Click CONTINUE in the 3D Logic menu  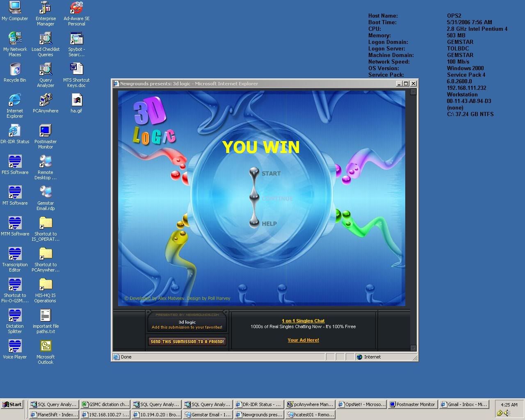click(x=277, y=199)
